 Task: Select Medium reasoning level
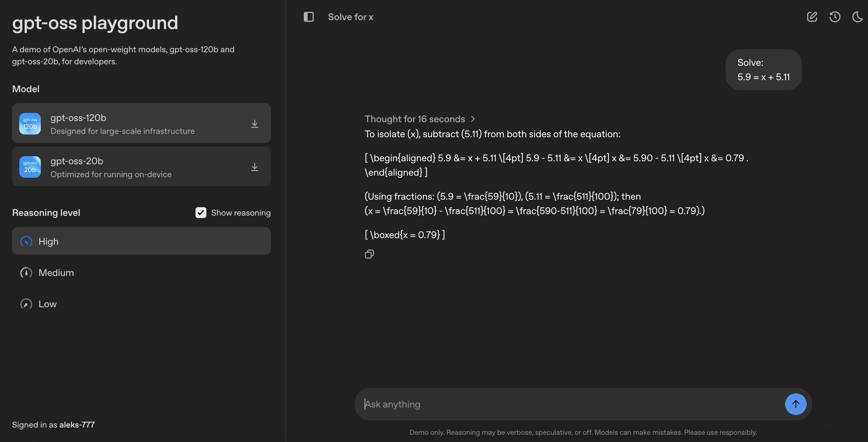pyautogui.click(x=56, y=273)
